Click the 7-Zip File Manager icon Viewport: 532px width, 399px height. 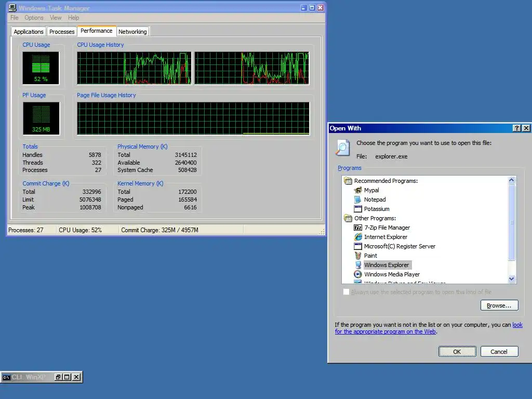[358, 228]
